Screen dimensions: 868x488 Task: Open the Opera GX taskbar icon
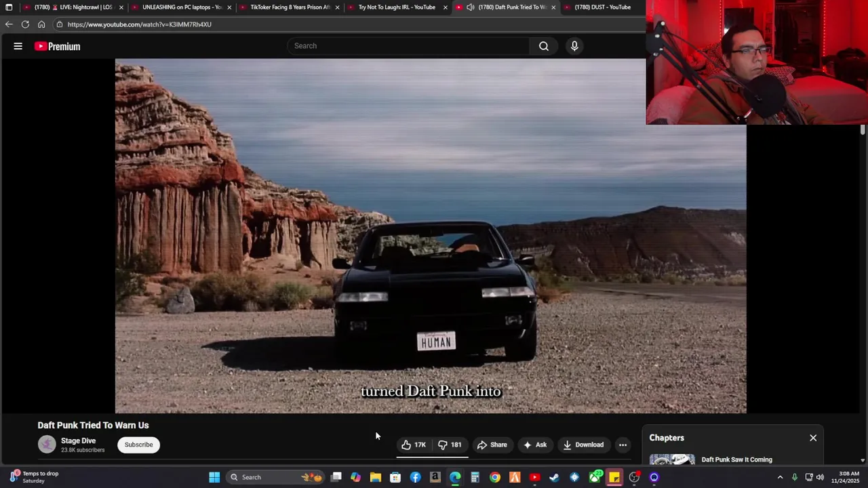coord(654,477)
